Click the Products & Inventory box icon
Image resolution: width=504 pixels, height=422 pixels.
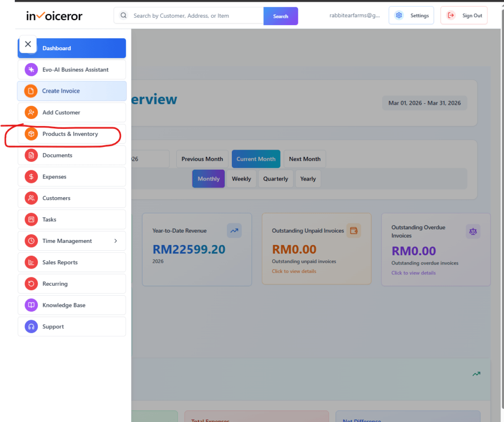point(31,133)
